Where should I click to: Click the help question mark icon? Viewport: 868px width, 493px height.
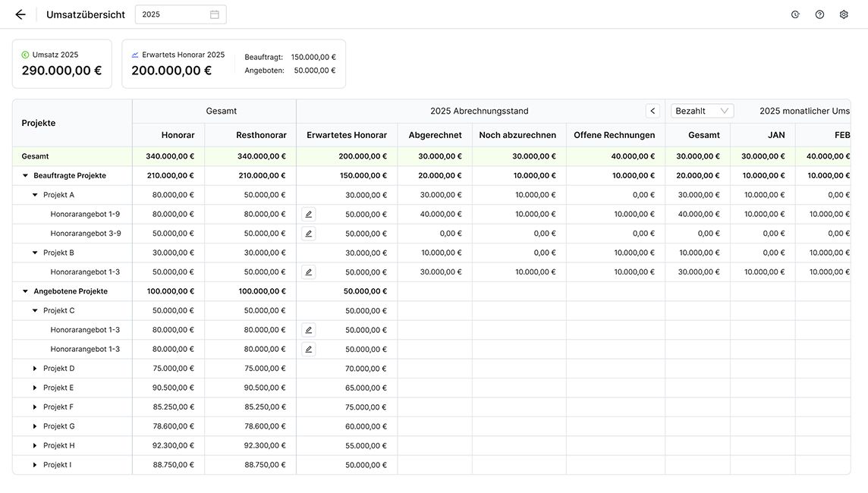tap(819, 14)
